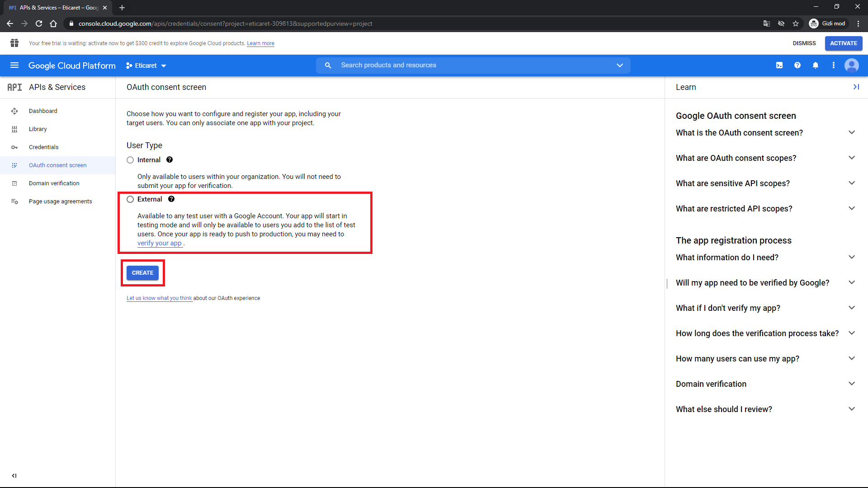Expand 'How many users can use my app?'
The height and width of the screenshot is (488, 868).
[x=852, y=358]
